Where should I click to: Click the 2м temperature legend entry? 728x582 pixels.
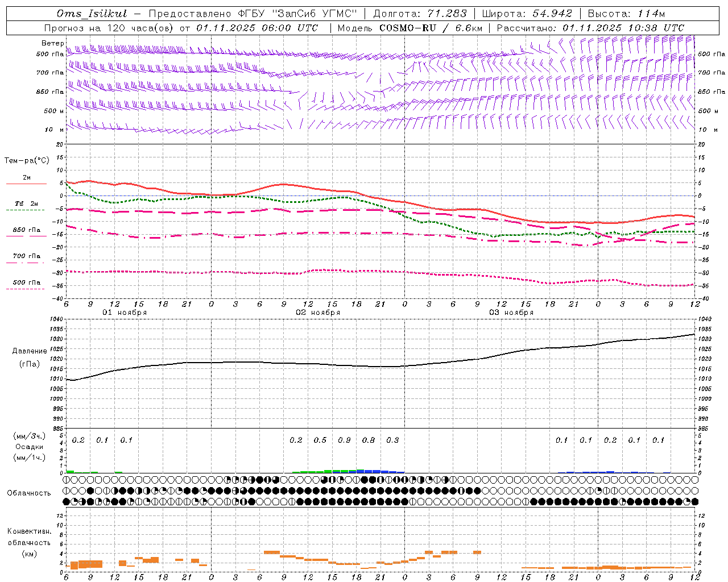coord(27,178)
